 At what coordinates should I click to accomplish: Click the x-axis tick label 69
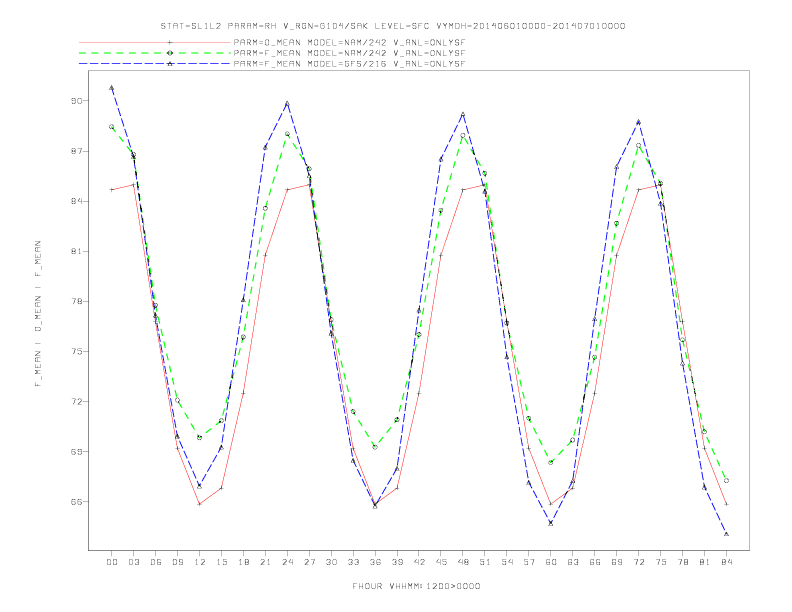pyautogui.click(x=617, y=562)
